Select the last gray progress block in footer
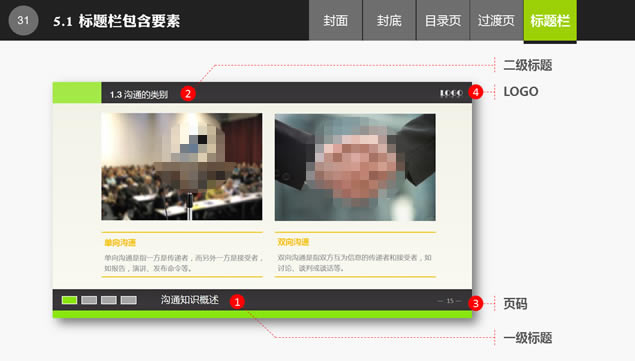The image size is (635, 361). click(129, 300)
